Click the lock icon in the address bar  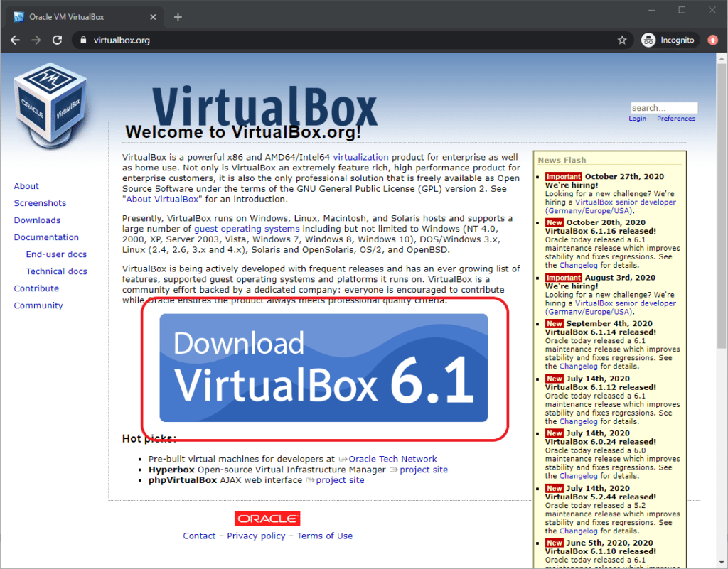(85, 40)
